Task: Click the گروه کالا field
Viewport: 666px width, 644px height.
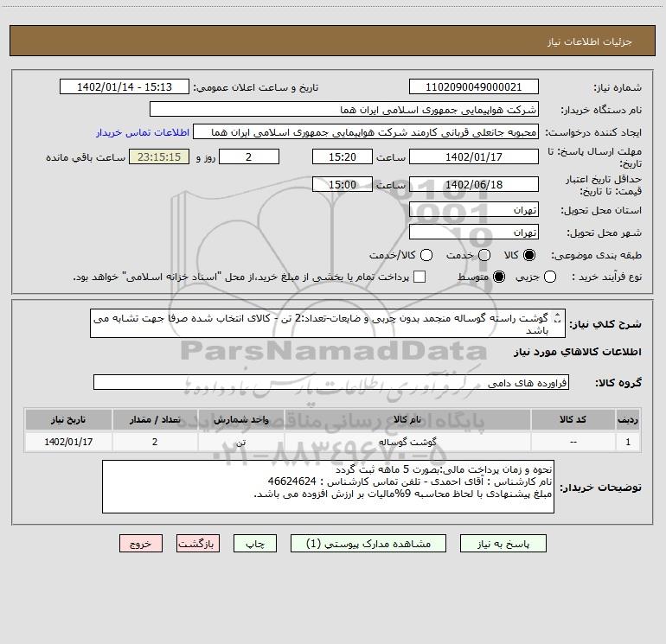Action: (x=331, y=382)
